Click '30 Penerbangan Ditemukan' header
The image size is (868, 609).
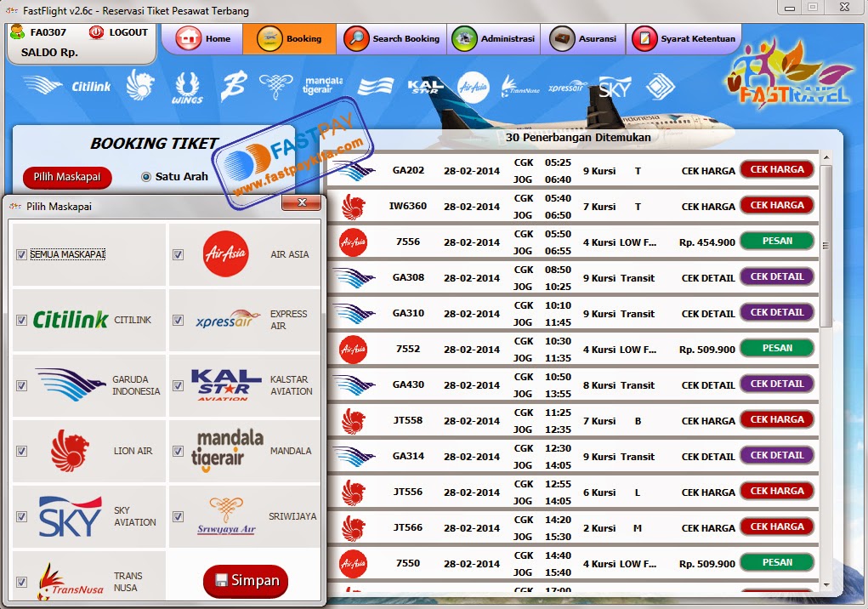[578, 137]
